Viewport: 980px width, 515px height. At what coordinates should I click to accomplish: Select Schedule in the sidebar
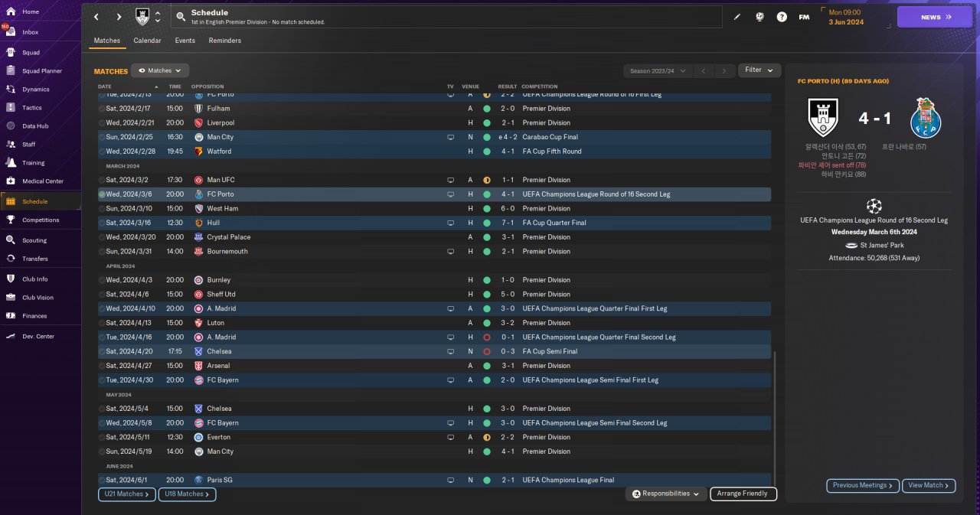point(41,201)
